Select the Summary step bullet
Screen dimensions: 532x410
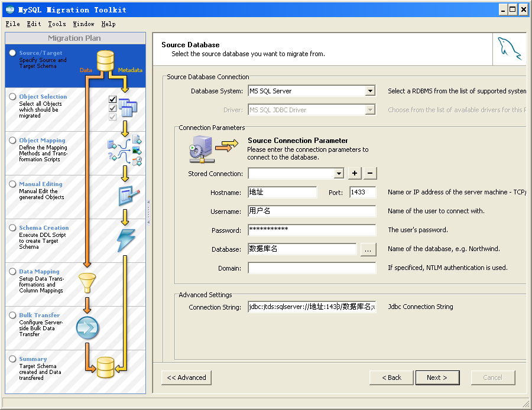pos(13,359)
